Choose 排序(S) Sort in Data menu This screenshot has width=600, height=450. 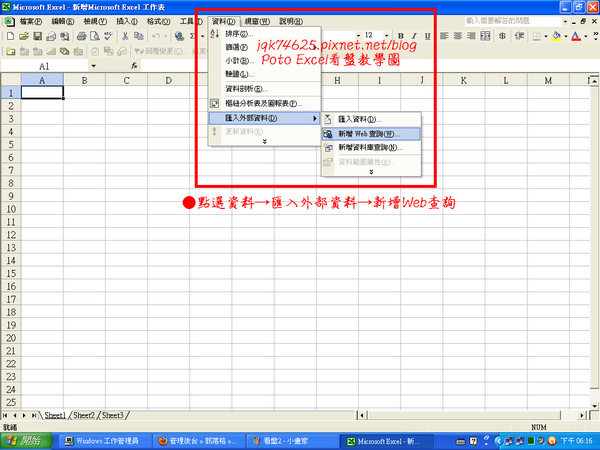[264, 34]
